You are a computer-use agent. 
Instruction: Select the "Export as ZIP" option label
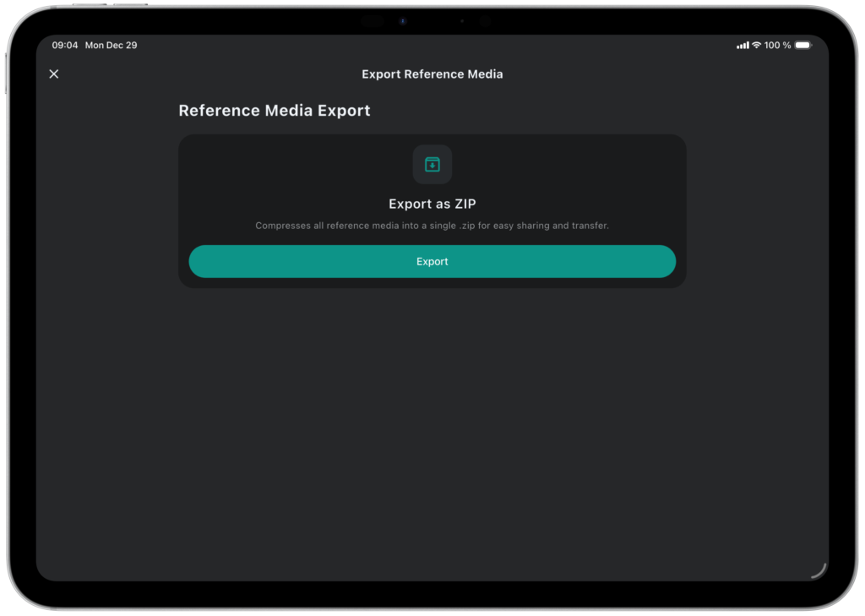point(432,204)
